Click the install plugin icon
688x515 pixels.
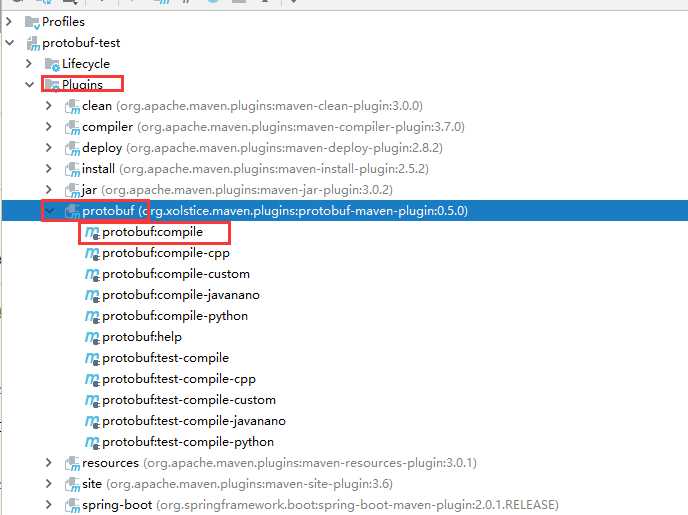pyautogui.click(x=72, y=169)
